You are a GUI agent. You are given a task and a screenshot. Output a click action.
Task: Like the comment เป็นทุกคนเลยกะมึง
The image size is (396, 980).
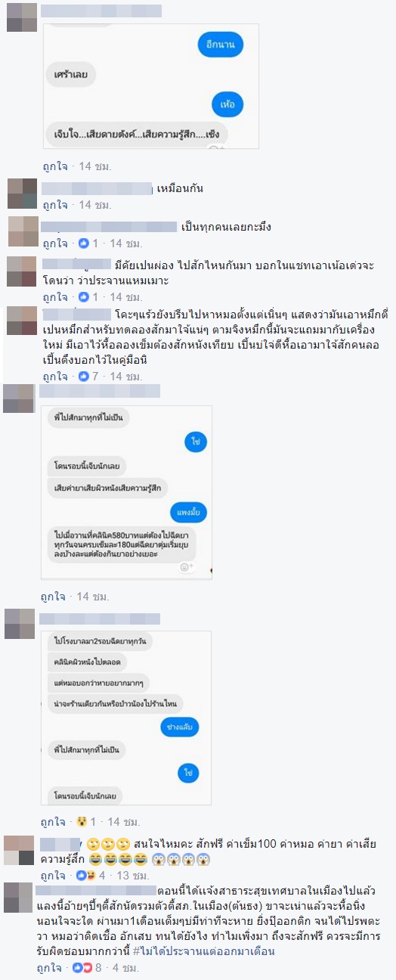54,243
